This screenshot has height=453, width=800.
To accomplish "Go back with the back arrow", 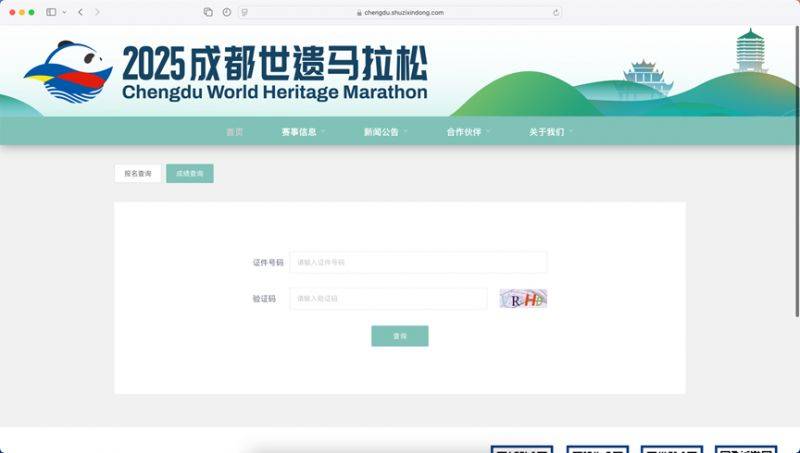I will [81, 12].
